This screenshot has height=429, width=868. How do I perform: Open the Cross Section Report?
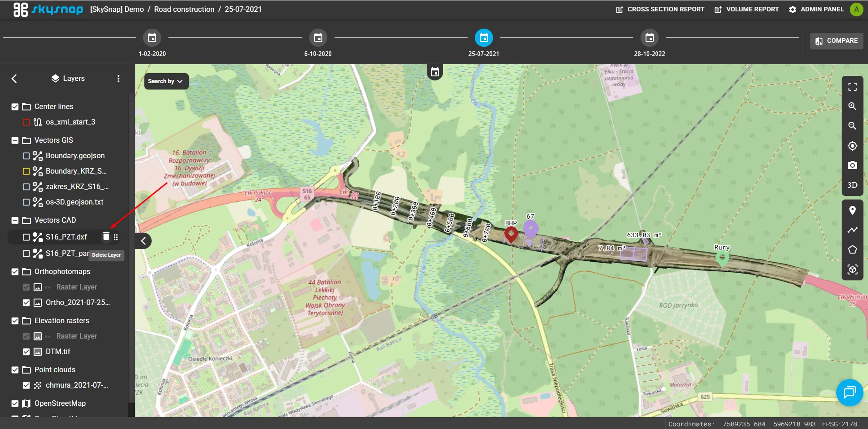click(660, 9)
